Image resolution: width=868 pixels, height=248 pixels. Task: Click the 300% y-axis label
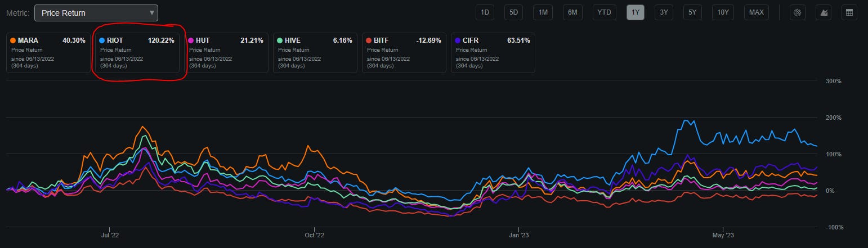tap(834, 81)
